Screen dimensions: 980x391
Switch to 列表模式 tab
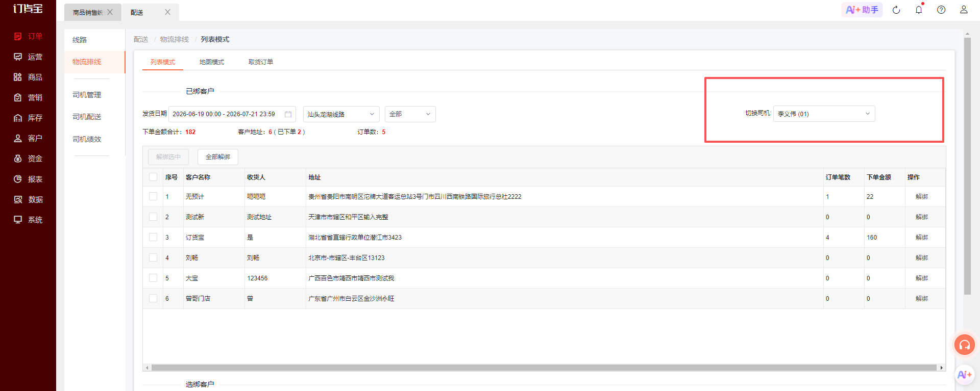coord(163,62)
